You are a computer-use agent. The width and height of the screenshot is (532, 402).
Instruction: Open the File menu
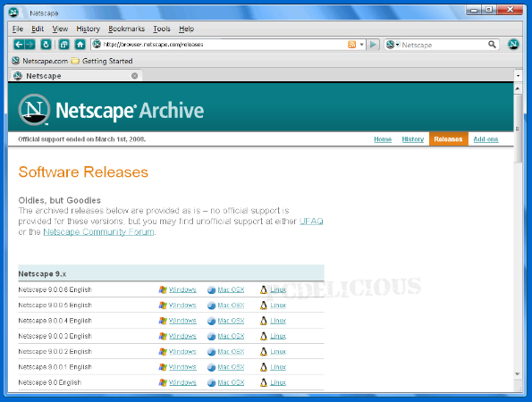click(18, 29)
